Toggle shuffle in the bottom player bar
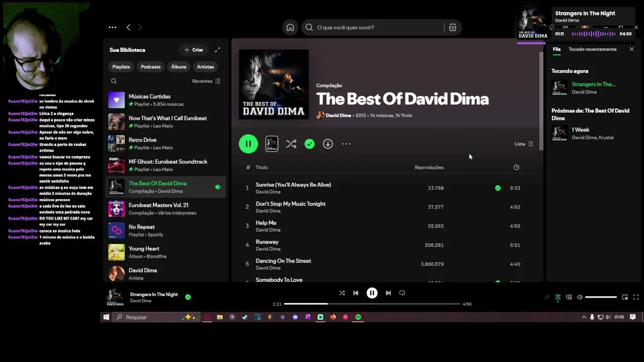The width and height of the screenshot is (644, 362). click(342, 293)
